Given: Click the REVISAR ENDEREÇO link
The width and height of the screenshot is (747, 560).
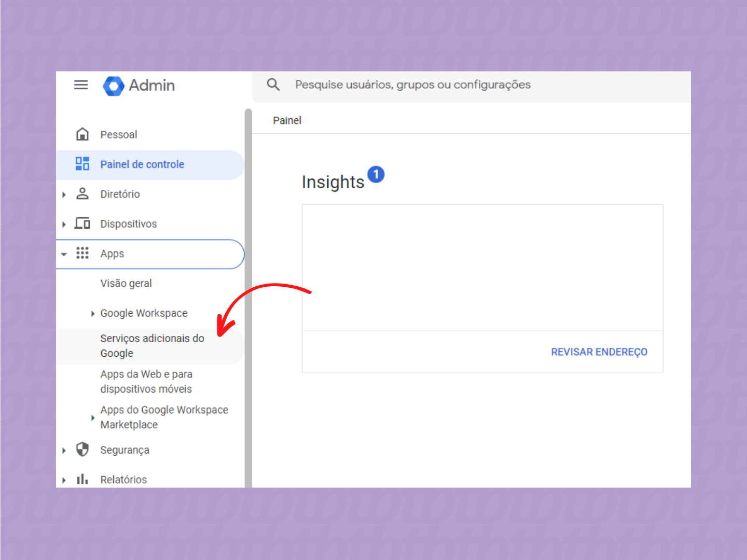Looking at the screenshot, I should pyautogui.click(x=599, y=352).
